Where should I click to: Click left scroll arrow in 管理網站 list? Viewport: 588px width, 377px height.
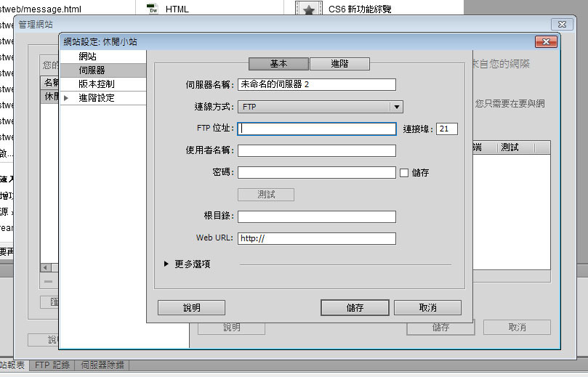[x=45, y=267]
